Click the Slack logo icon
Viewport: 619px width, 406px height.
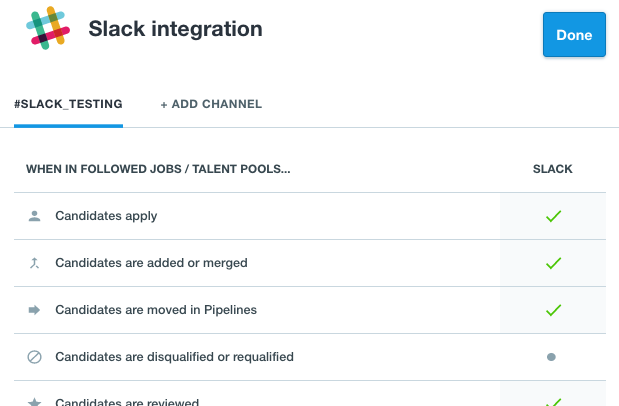pos(48,28)
